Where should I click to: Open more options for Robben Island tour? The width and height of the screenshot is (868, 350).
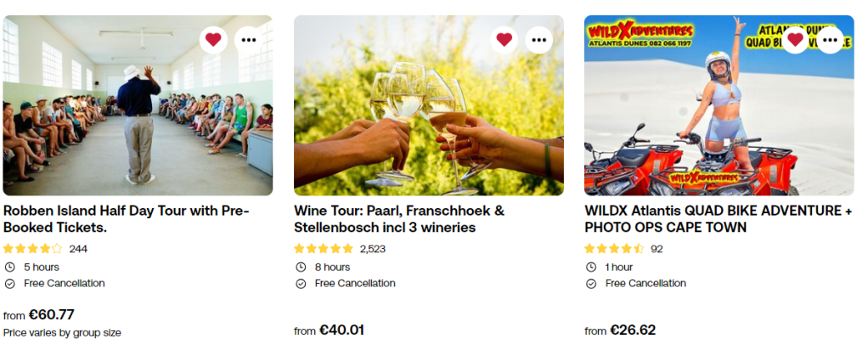248,39
